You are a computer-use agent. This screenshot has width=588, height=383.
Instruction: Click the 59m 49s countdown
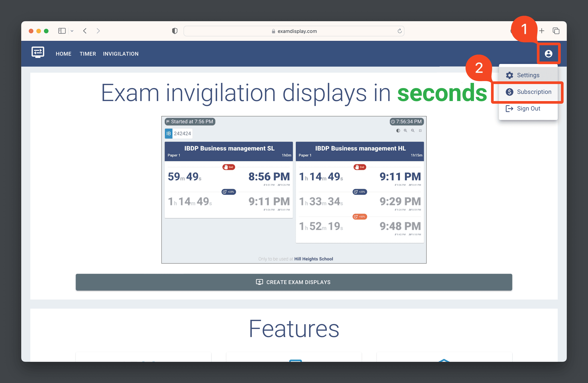click(x=185, y=177)
